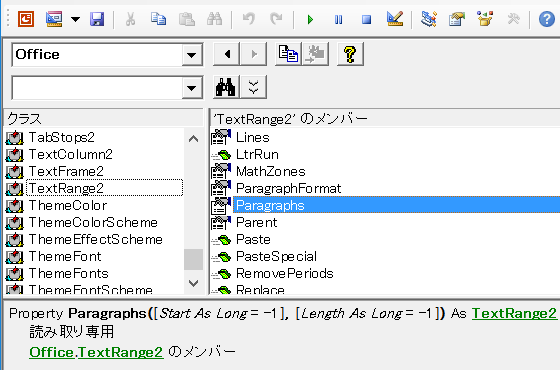Viewport: 560px width, 370px height.
Task: Select the ThemeFonts class
Action: [69, 273]
